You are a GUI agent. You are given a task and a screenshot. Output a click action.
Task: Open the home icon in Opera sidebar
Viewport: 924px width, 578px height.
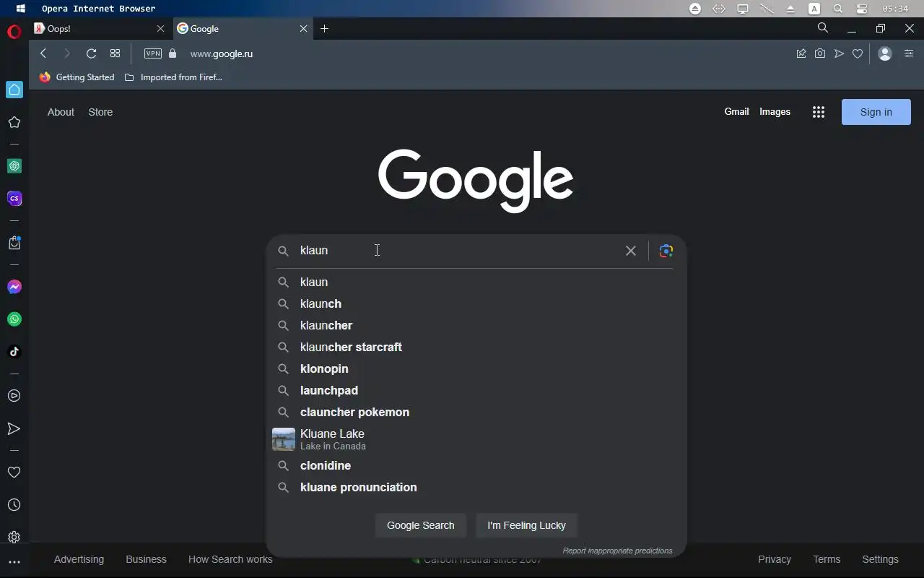tap(14, 90)
